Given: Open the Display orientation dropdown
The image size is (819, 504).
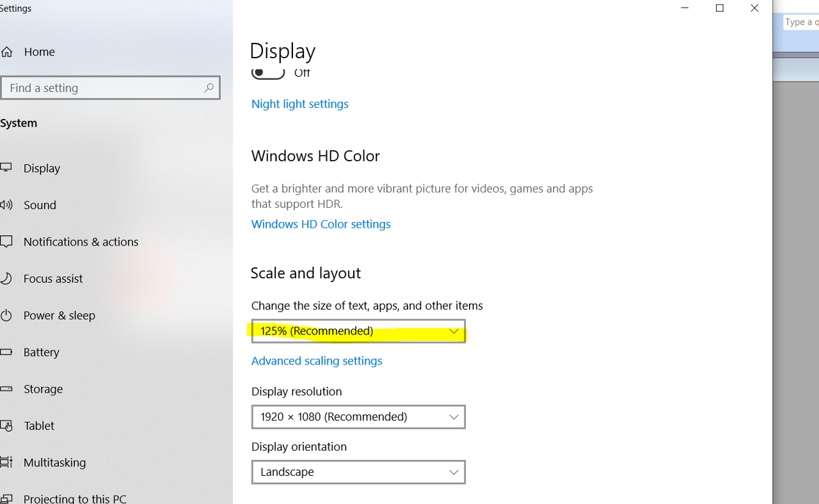Looking at the screenshot, I should click(x=358, y=472).
